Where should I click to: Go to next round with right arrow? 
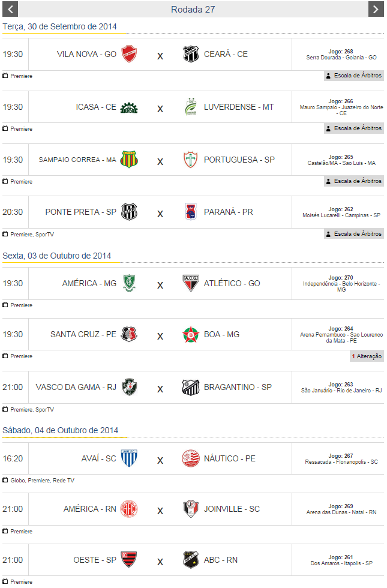pyautogui.click(x=376, y=9)
